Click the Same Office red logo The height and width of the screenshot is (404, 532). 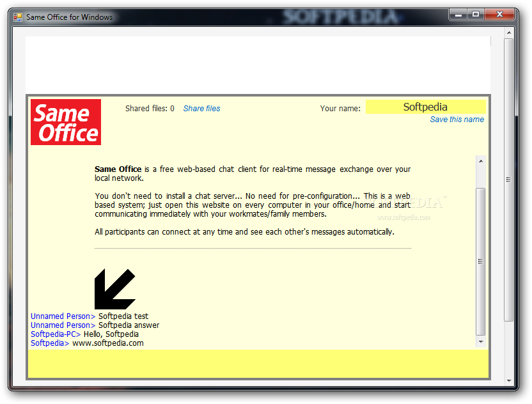tap(66, 122)
